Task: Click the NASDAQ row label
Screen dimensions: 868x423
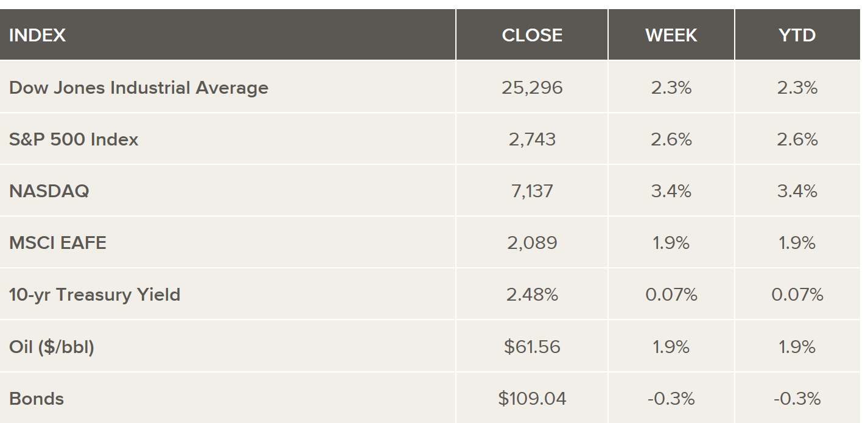Action: [x=49, y=191]
